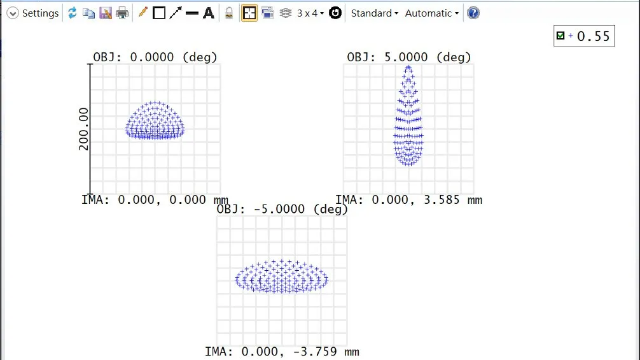640x360 pixels.
Task: Click the IMA: 0.000, 0.000 mm text
Action: (155, 200)
